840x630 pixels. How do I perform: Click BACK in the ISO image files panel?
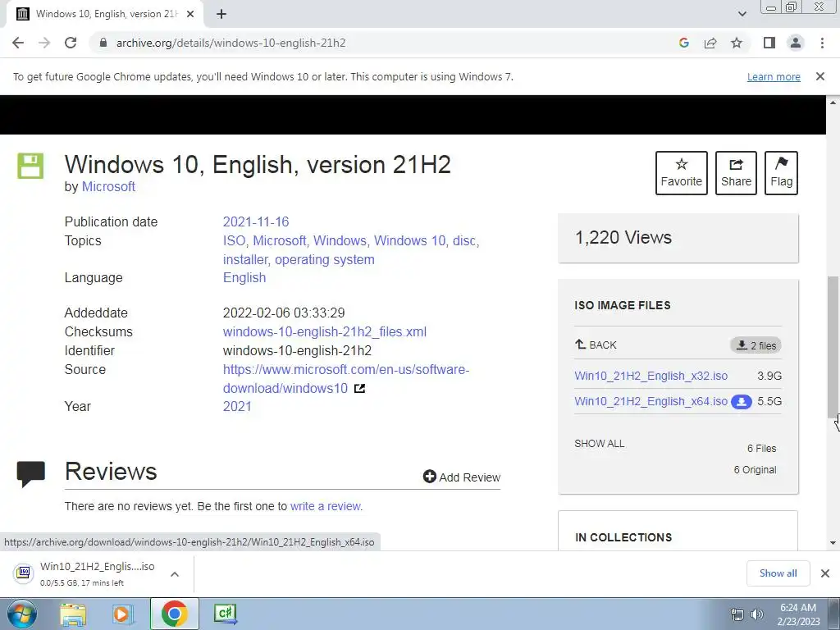(x=596, y=345)
